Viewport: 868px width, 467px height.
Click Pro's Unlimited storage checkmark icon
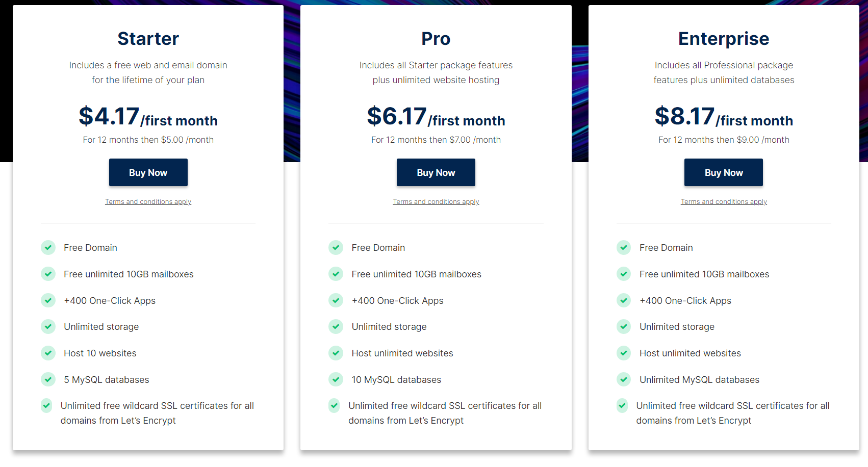click(336, 326)
